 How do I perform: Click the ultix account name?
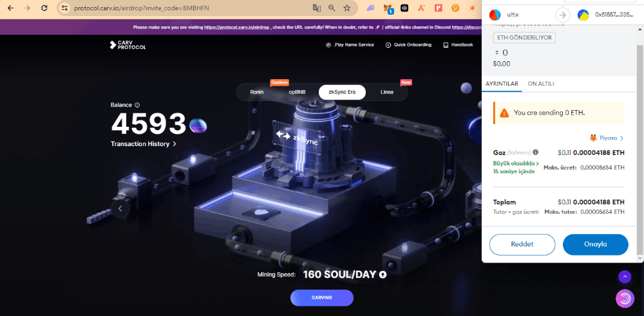[x=513, y=15]
